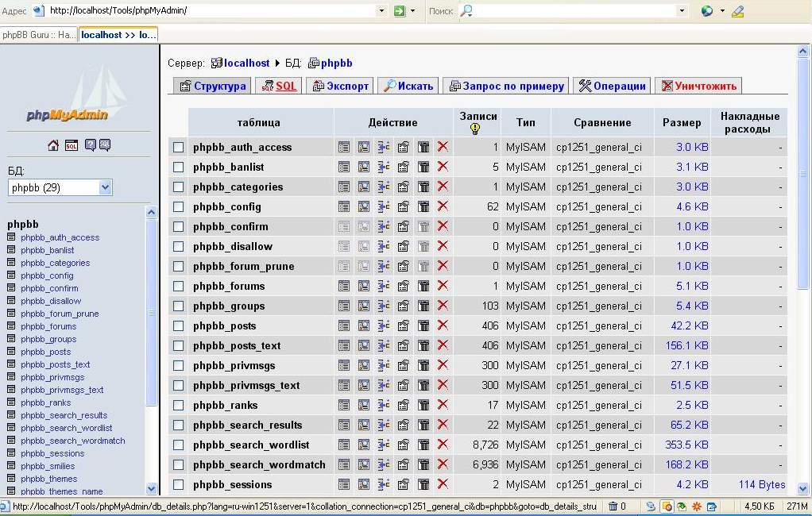Click the insert icon in phpbb_categories row
The height and width of the screenshot is (516, 812).
coord(383,187)
